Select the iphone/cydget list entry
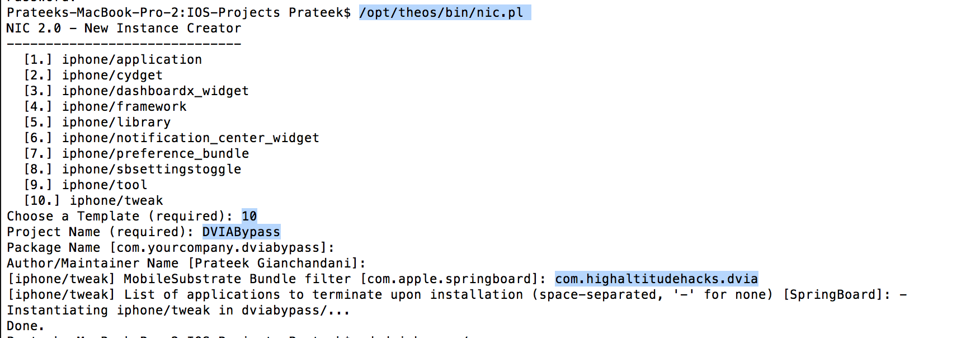The width and height of the screenshot is (980, 338). pos(93,75)
